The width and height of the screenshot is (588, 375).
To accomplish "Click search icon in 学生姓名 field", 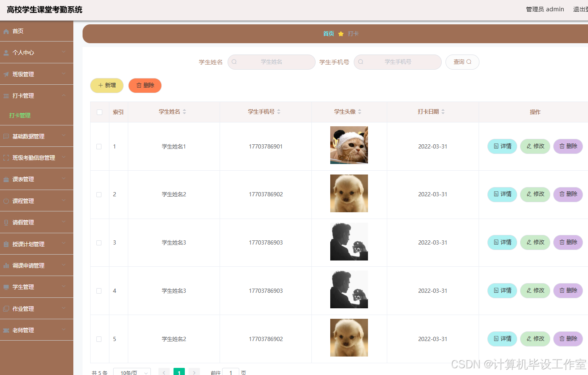I will (234, 62).
